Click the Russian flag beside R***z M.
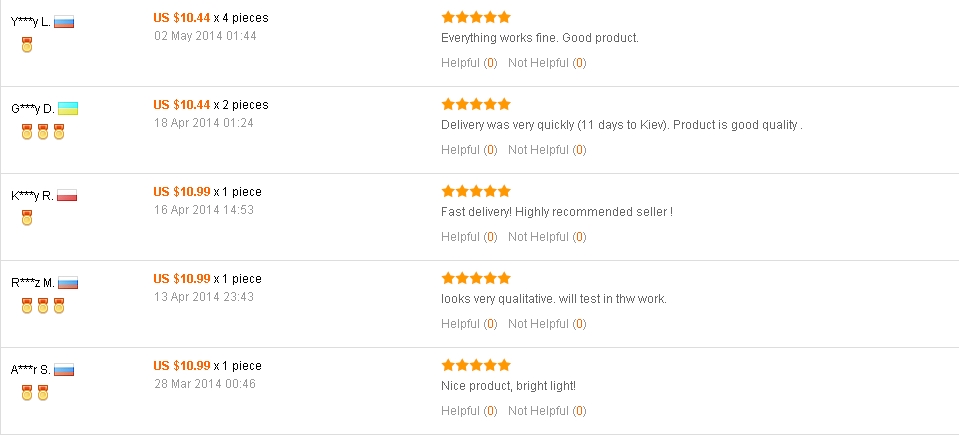Image resolution: width=959 pixels, height=435 pixels. click(x=68, y=283)
